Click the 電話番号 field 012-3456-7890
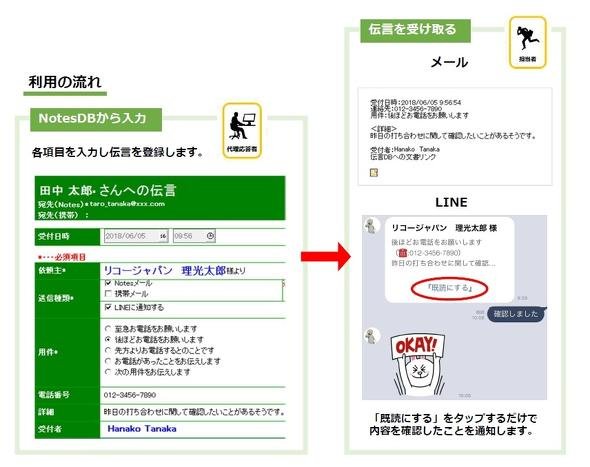Screen dimensions: 590x467 (130, 395)
